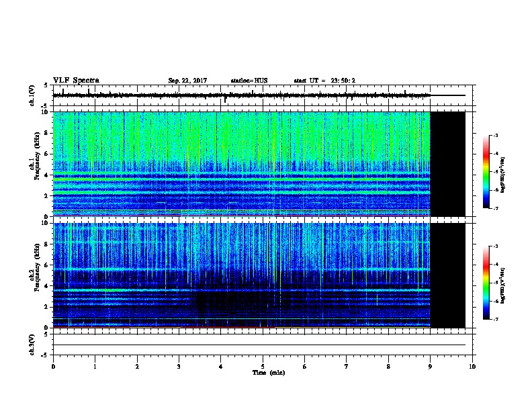Click the "6" tick on the time axis

305,367
